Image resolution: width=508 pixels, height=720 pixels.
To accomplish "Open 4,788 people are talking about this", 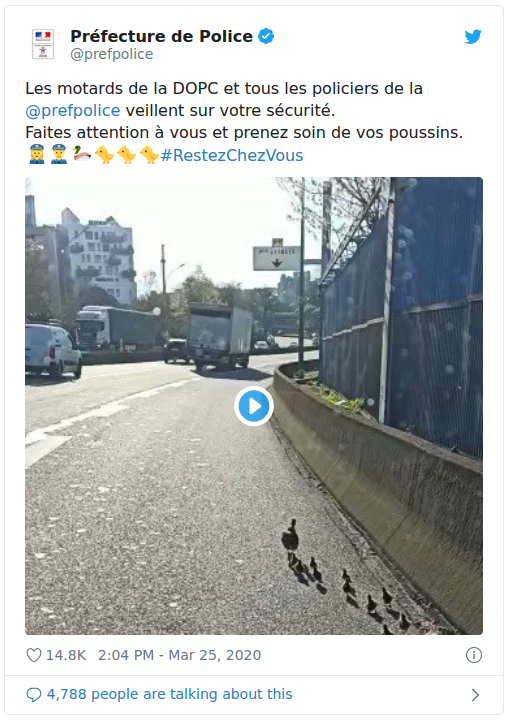I will tap(169, 694).
